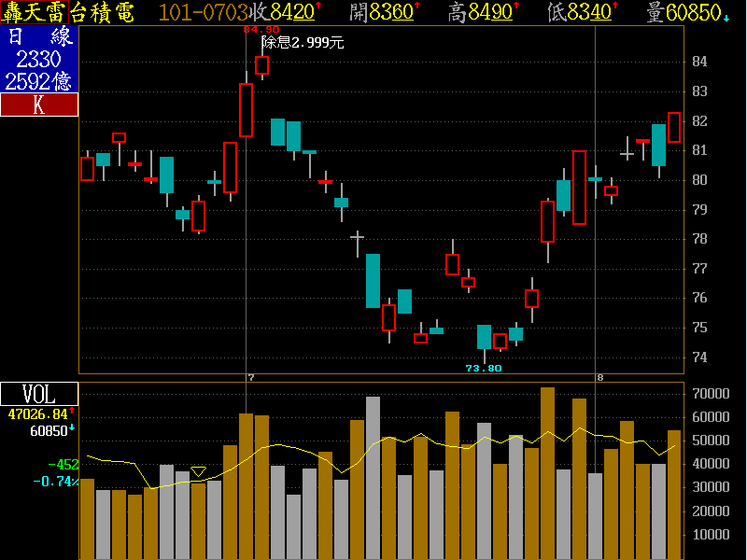Image resolution: width=747 pixels, height=560 pixels.
Task: Click the red up arrow after 收8420
Action: [x=318, y=7]
